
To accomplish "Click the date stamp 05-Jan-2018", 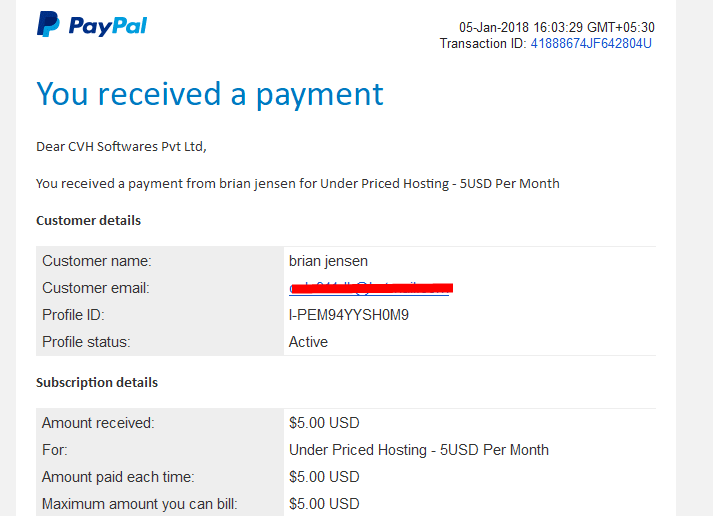I will pyautogui.click(x=494, y=27).
